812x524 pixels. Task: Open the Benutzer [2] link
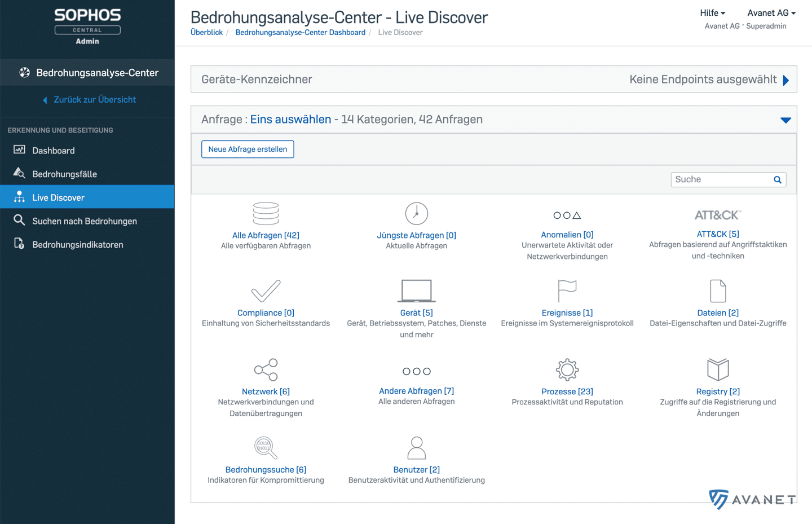(417, 470)
